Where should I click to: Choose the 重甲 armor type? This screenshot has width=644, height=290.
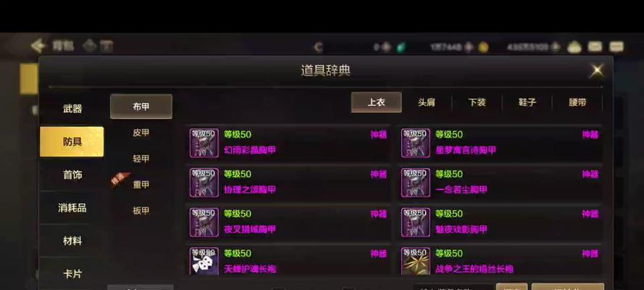pos(141,184)
